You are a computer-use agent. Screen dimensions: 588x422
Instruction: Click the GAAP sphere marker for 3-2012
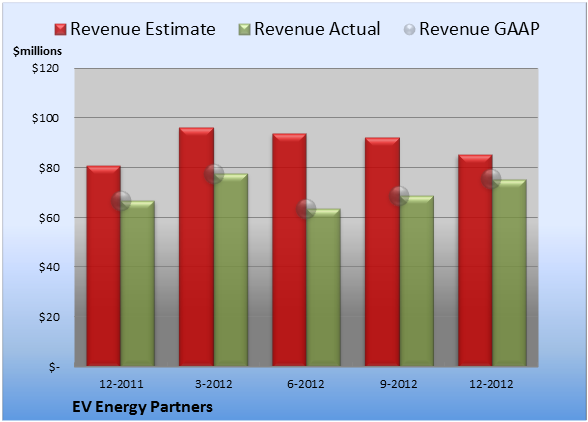pyautogui.click(x=214, y=174)
